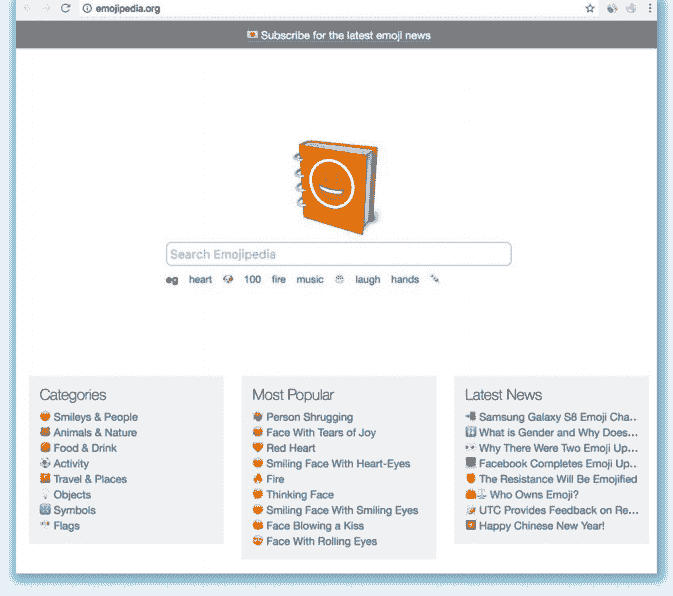The width and height of the screenshot is (673, 596).
Task: Click the Person Shrugging emoji icon
Action: tap(258, 417)
